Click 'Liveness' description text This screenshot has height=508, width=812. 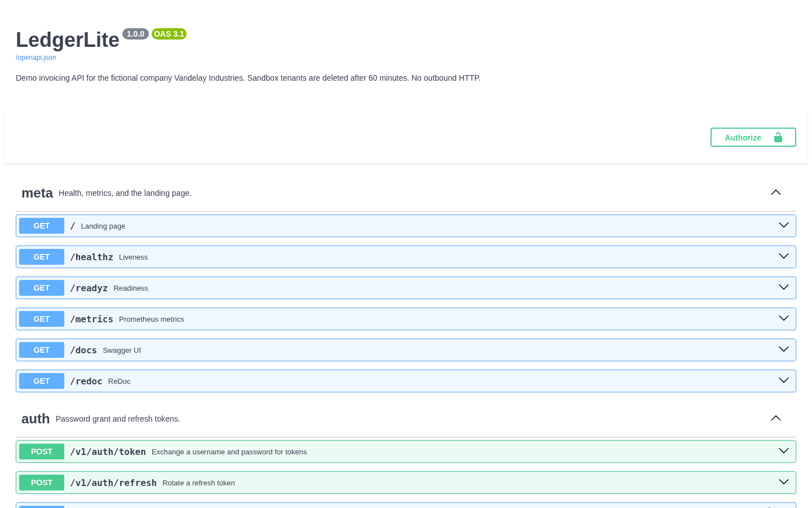pos(134,257)
